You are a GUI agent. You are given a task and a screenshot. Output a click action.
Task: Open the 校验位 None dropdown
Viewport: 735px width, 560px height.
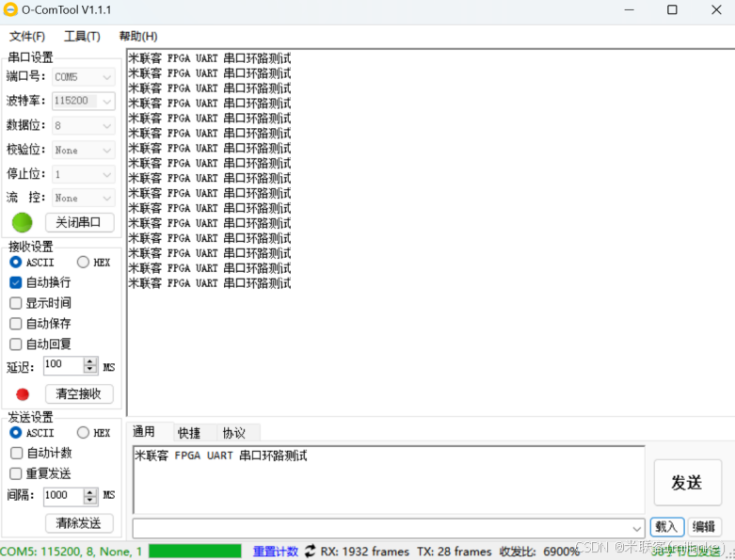click(84, 150)
